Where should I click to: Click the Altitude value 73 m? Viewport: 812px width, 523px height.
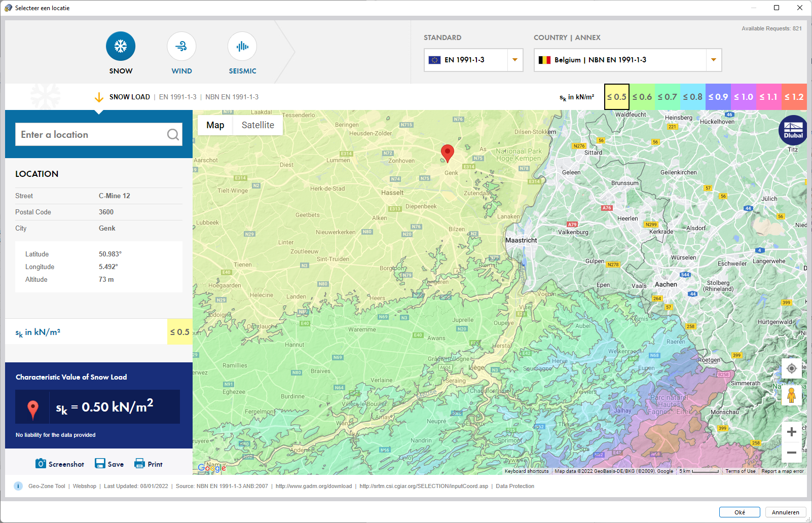[106, 279]
